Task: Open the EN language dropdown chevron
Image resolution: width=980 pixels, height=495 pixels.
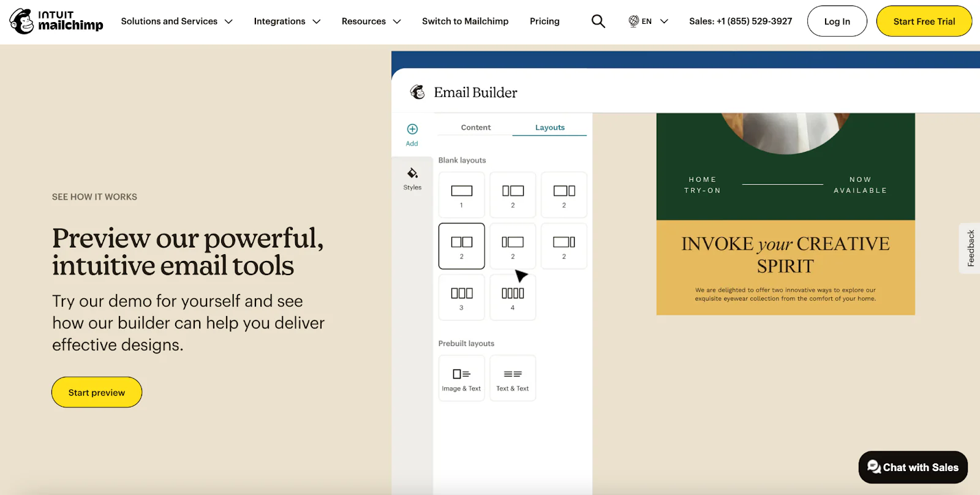Action: pos(664,21)
